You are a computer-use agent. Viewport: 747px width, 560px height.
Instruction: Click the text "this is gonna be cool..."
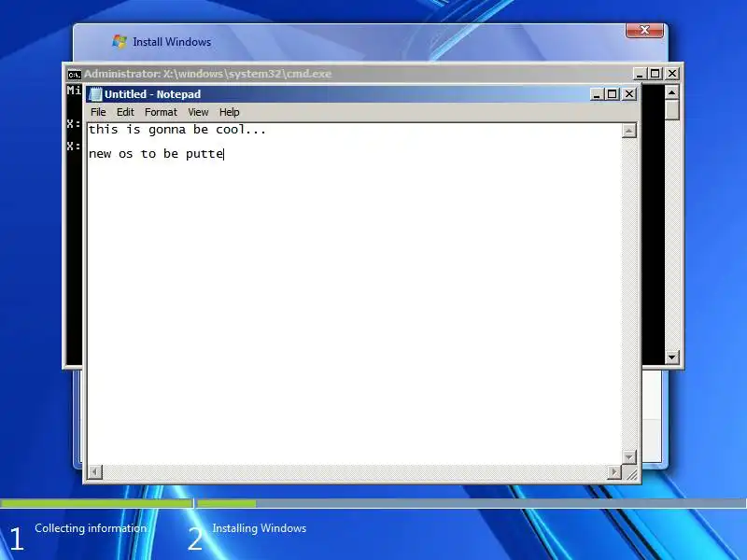pos(177,130)
